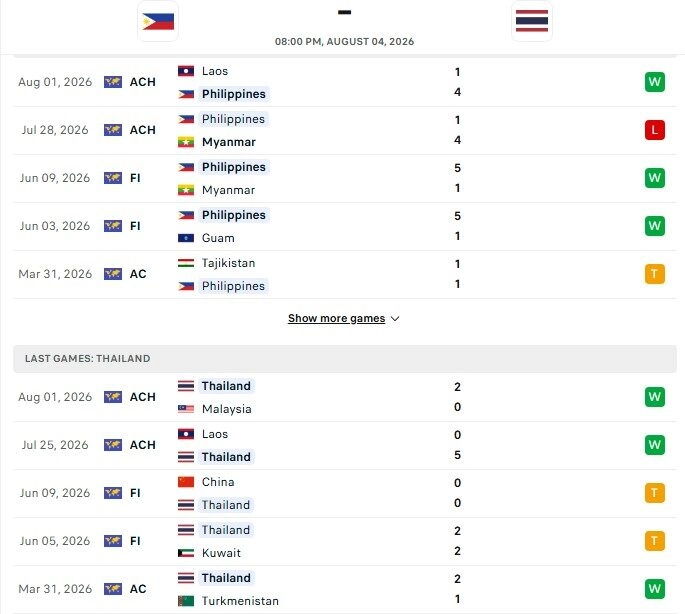Click the FI competition icon on Jun 03

pyautogui.click(x=113, y=226)
